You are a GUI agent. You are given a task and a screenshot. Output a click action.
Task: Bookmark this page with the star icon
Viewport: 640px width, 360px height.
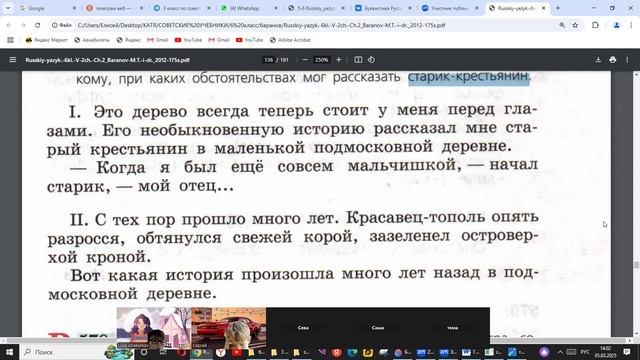click(575, 25)
